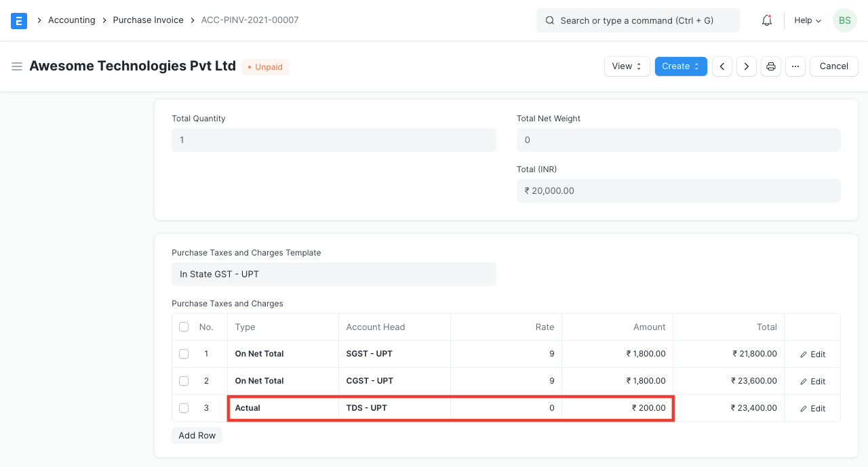Expand the Help menu
The width and height of the screenshot is (868, 467).
807,20
